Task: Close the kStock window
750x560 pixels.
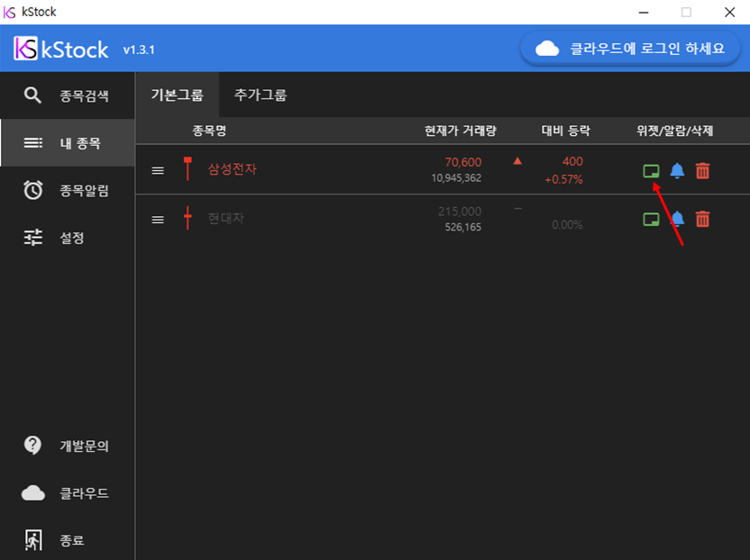Action: 729,12
